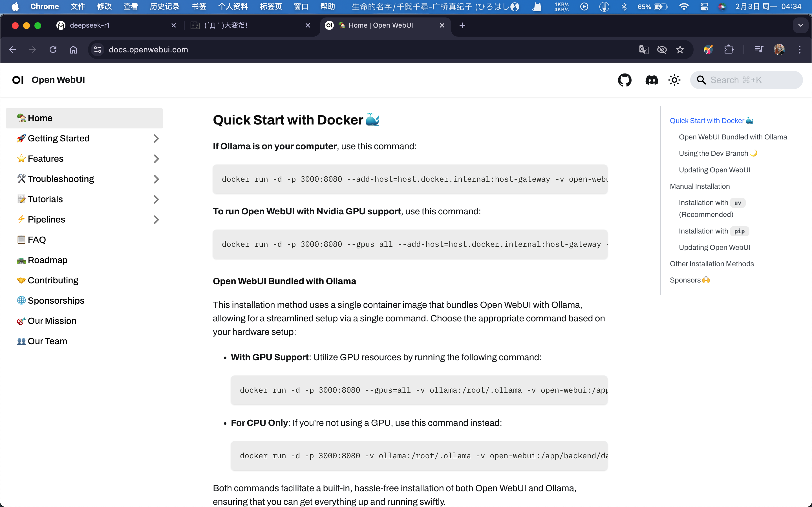This screenshot has width=812, height=507.
Task: Open macOS Control Center toggles
Action: [x=704, y=7]
